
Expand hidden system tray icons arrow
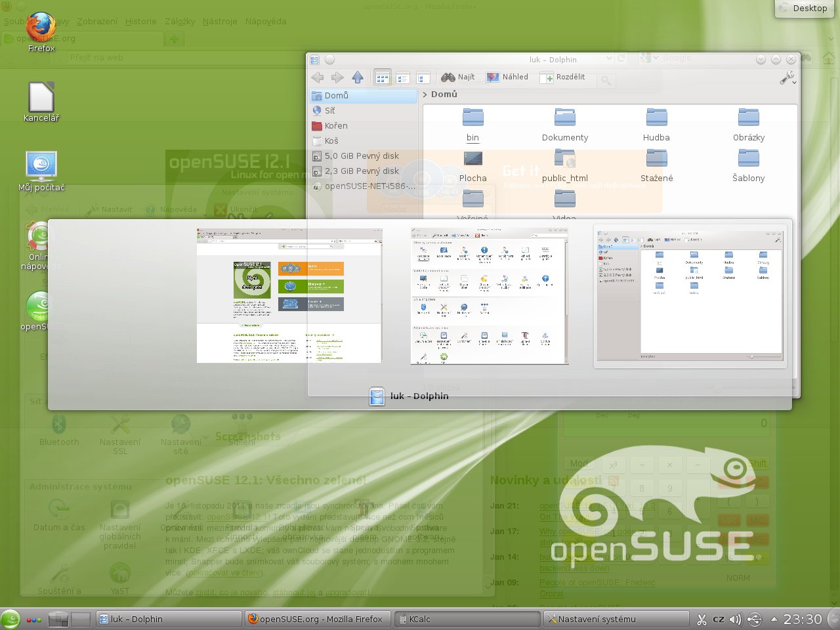coord(774,619)
